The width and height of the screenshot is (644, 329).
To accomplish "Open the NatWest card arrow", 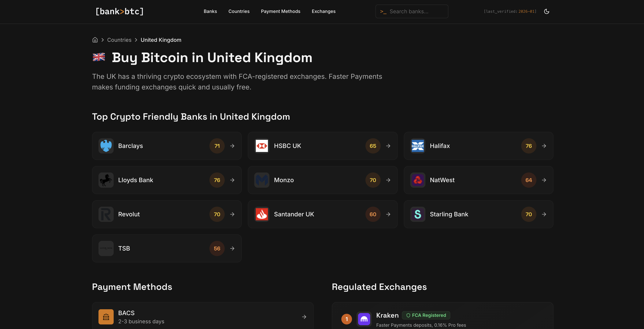I will [x=544, y=180].
